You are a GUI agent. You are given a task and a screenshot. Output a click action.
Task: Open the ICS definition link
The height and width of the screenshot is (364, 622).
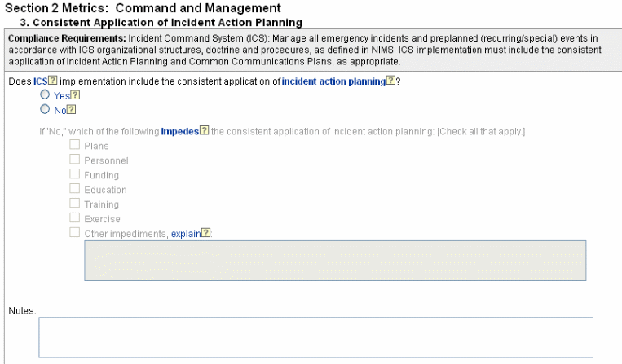(x=40, y=81)
